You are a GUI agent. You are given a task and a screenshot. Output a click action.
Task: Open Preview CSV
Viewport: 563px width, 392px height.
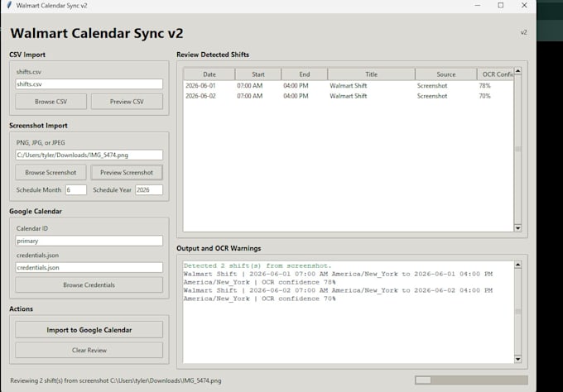127,102
